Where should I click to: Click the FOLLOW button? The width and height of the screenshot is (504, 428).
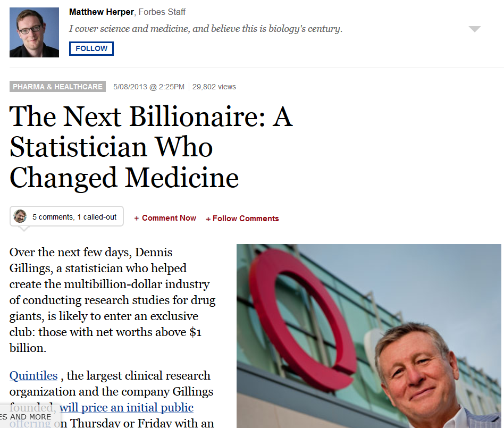click(91, 48)
